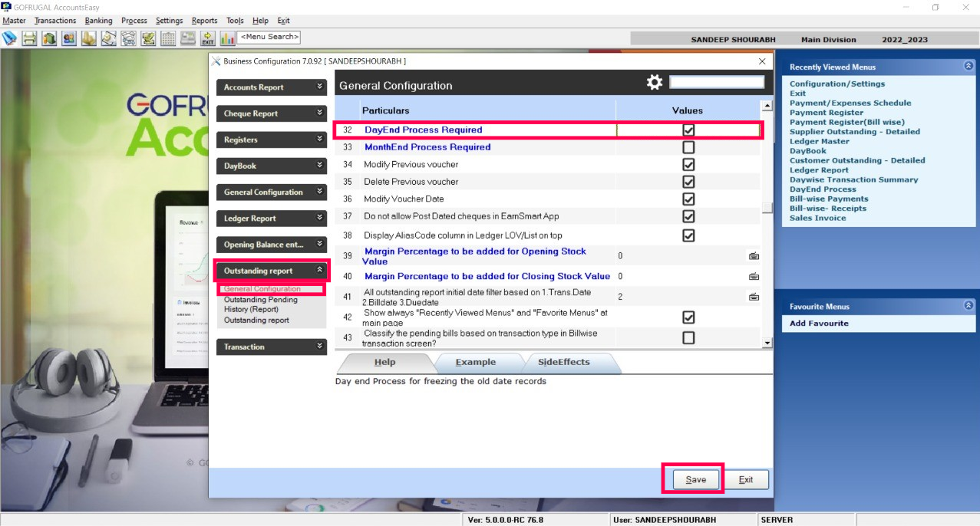Collapse Favourite Menus panel
This screenshot has height=526, width=980.
click(x=968, y=306)
